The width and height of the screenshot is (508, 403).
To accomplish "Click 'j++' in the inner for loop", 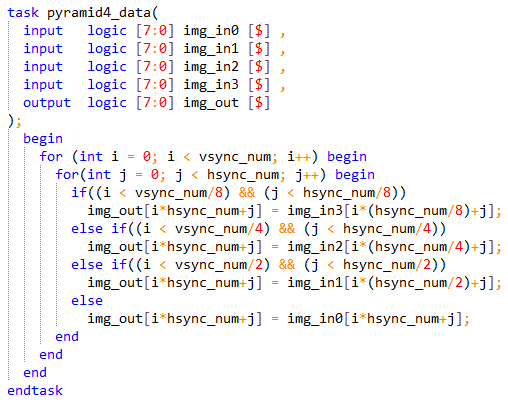I will [x=307, y=175].
